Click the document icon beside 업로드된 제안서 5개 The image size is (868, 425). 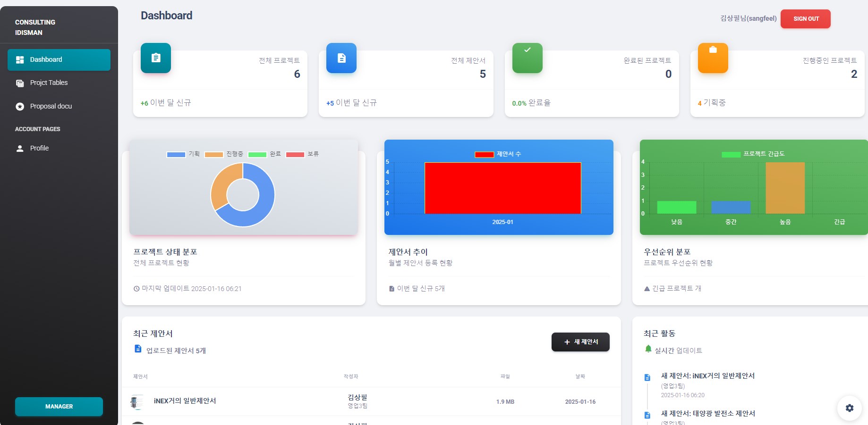pos(138,349)
